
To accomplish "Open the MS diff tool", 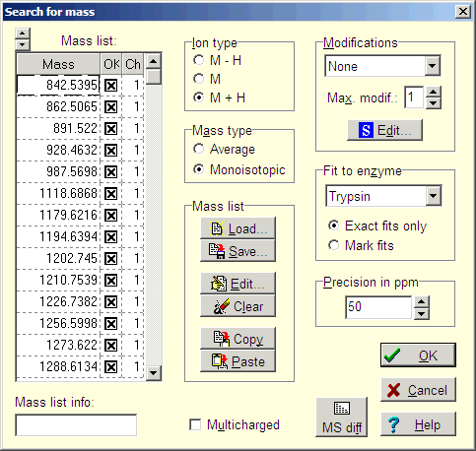I will 342,418.
